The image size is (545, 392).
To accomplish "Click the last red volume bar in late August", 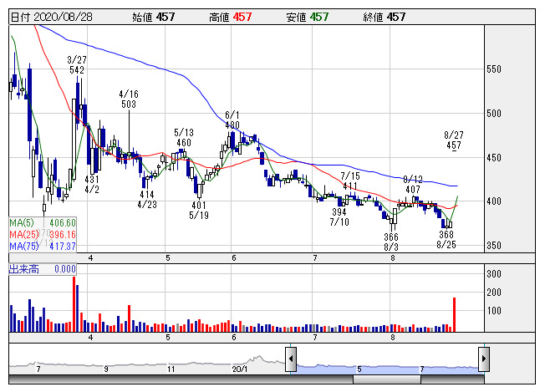I will [x=455, y=314].
